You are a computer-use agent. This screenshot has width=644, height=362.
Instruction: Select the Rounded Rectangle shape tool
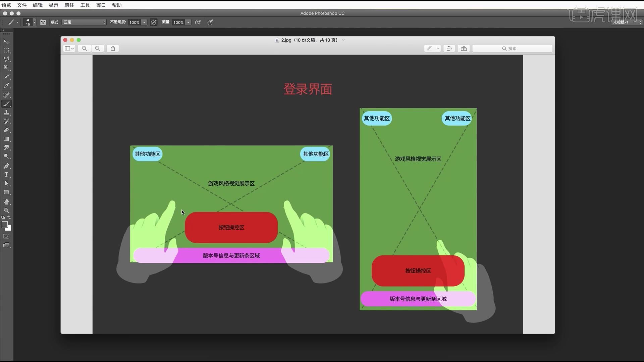[6, 192]
